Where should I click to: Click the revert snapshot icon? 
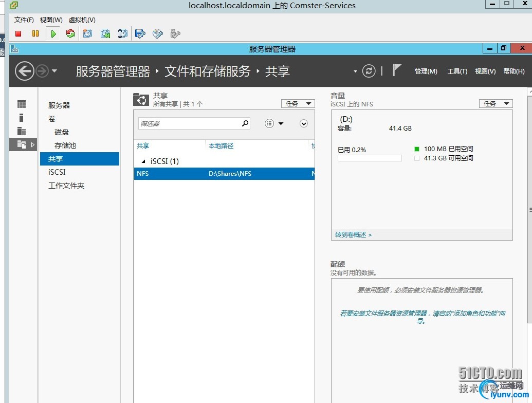pyautogui.click(x=105, y=33)
